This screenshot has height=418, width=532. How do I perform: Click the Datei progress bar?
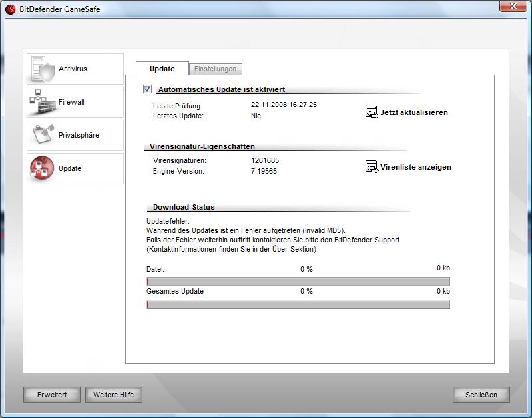[x=298, y=282]
